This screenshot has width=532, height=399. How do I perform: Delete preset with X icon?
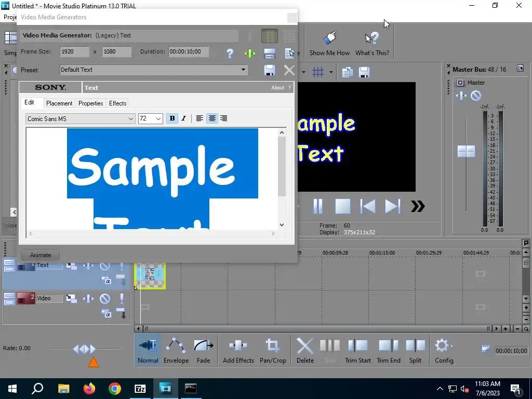tap(289, 70)
